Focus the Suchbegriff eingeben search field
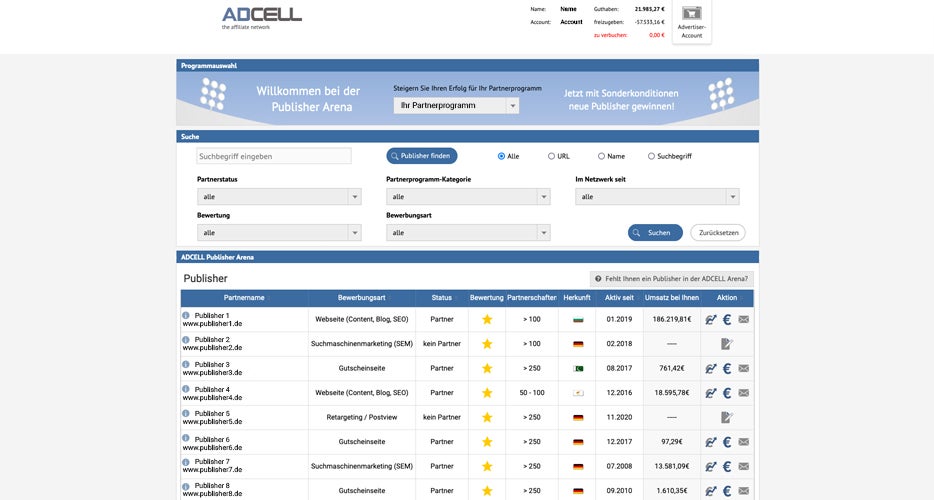 273,156
